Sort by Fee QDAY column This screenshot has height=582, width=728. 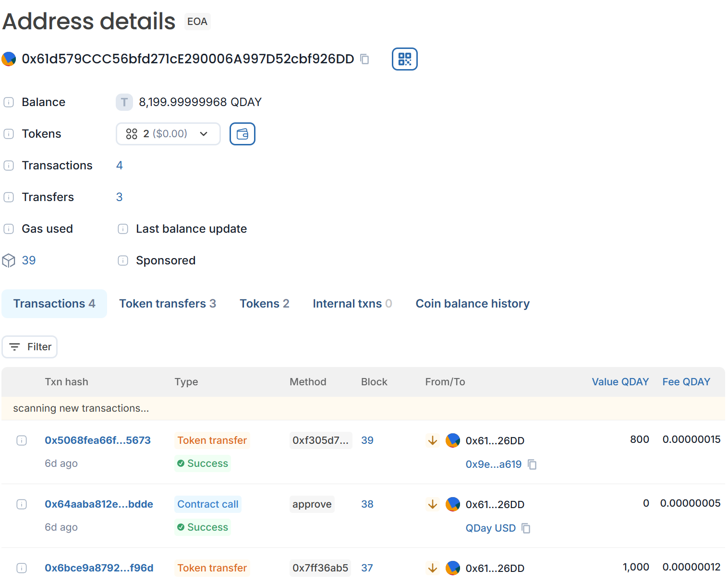pyautogui.click(x=686, y=382)
